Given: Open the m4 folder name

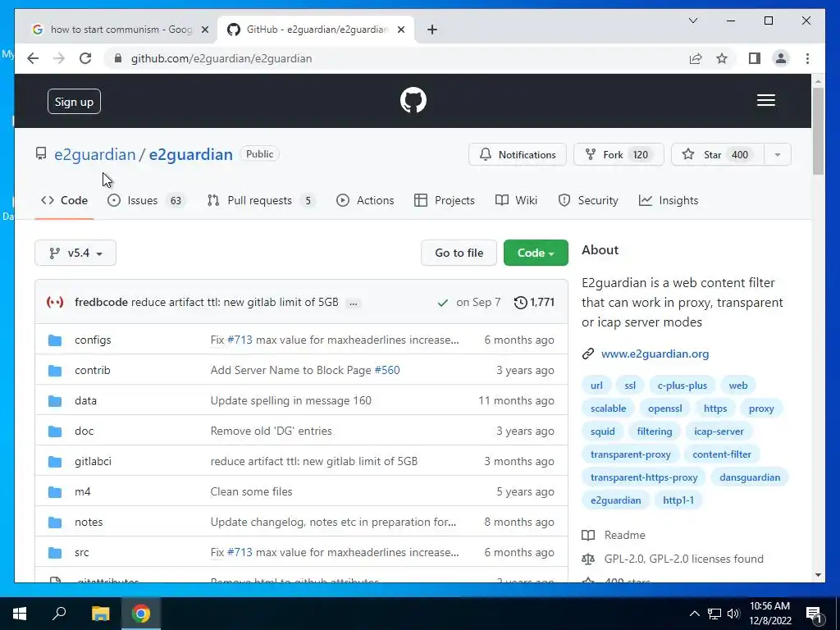Looking at the screenshot, I should (x=83, y=492).
